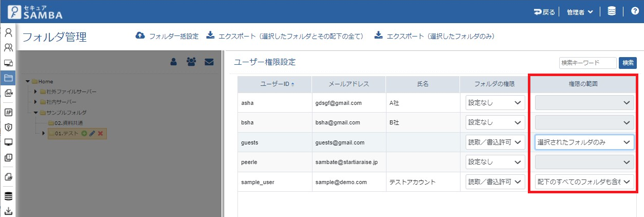The image size is (644, 217).
Task: Export selected folder and all subfolders
Action: point(285,36)
